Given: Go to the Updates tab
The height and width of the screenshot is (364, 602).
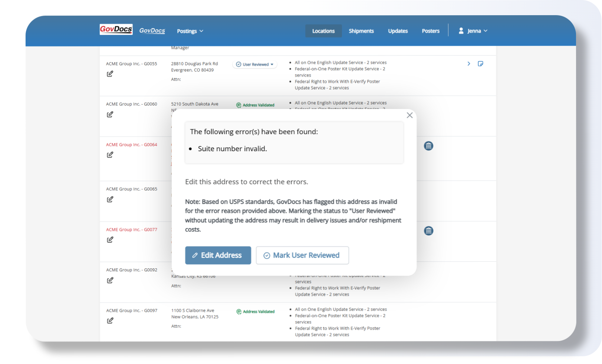Looking at the screenshot, I should [x=398, y=31].
